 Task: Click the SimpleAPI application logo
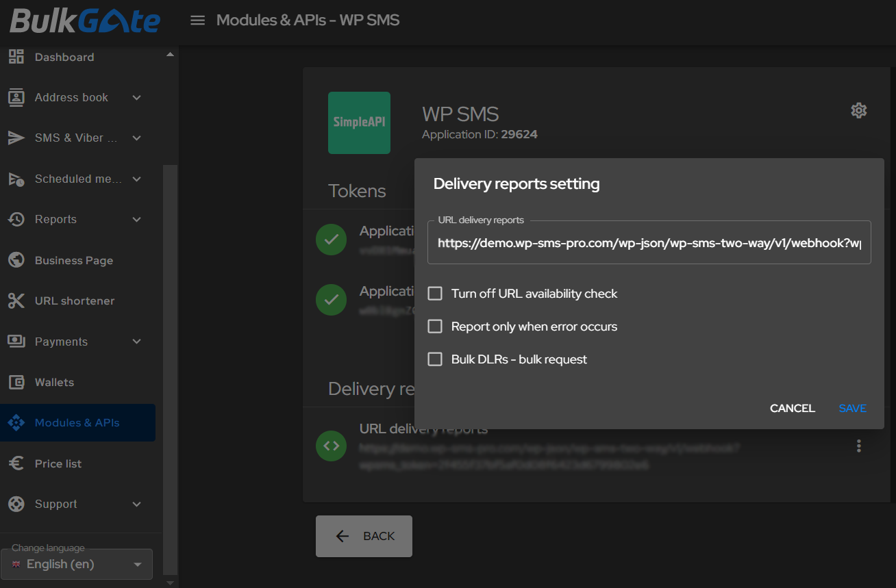click(x=360, y=123)
